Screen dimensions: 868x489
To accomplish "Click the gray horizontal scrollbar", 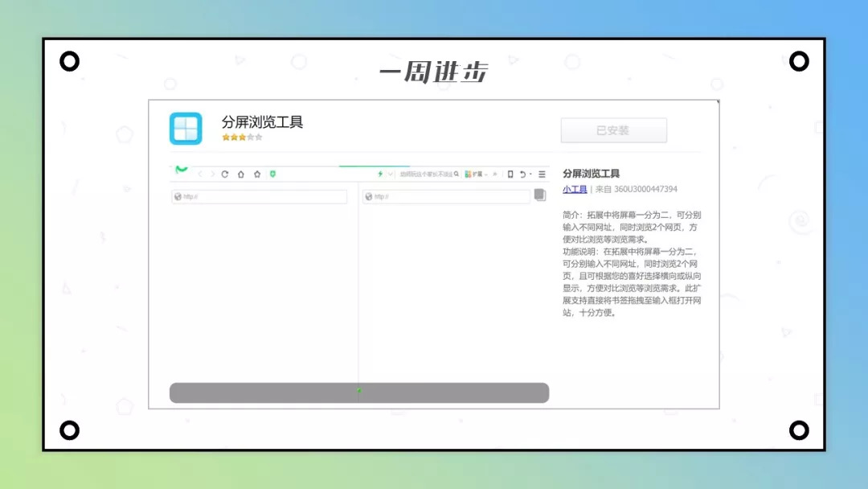I will pyautogui.click(x=358, y=392).
